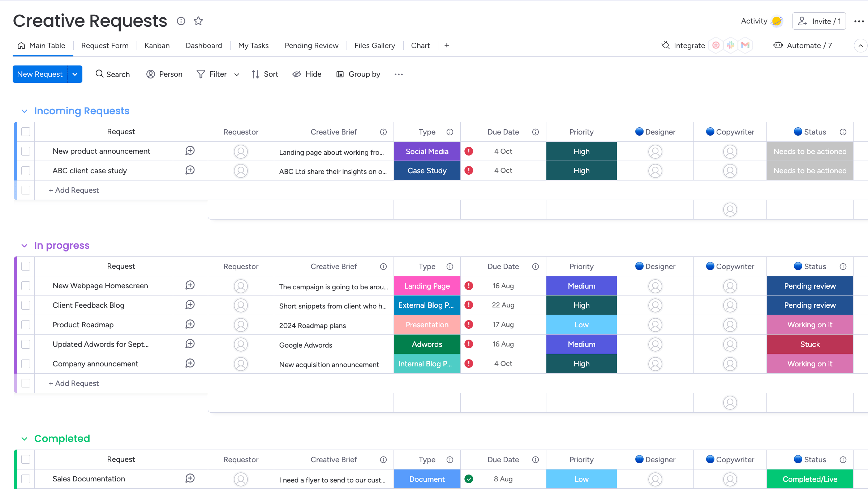Assign Requestor avatar for Client Feedback Blog
The width and height of the screenshot is (868, 489).
tap(241, 305)
